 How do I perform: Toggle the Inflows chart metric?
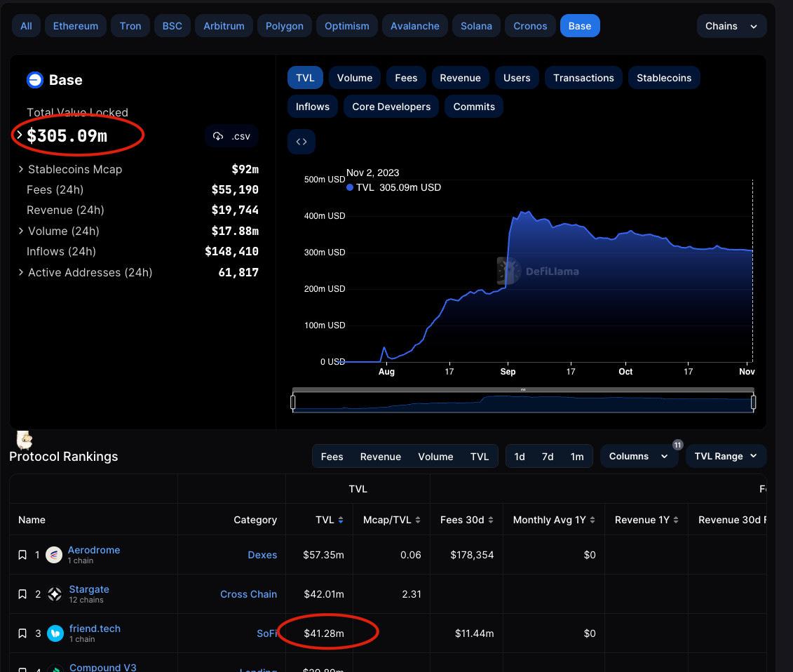click(313, 107)
